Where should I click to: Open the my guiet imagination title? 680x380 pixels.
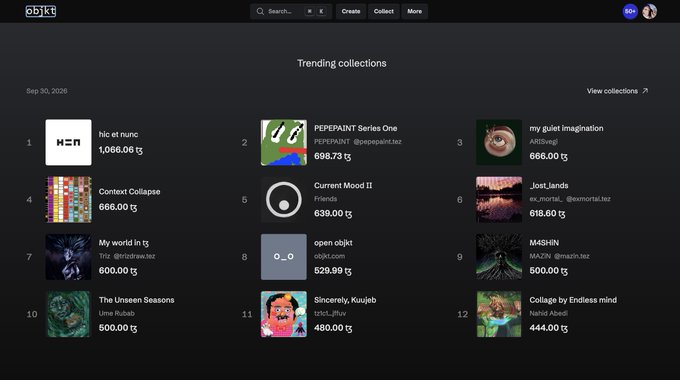pyautogui.click(x=566, y=128)
